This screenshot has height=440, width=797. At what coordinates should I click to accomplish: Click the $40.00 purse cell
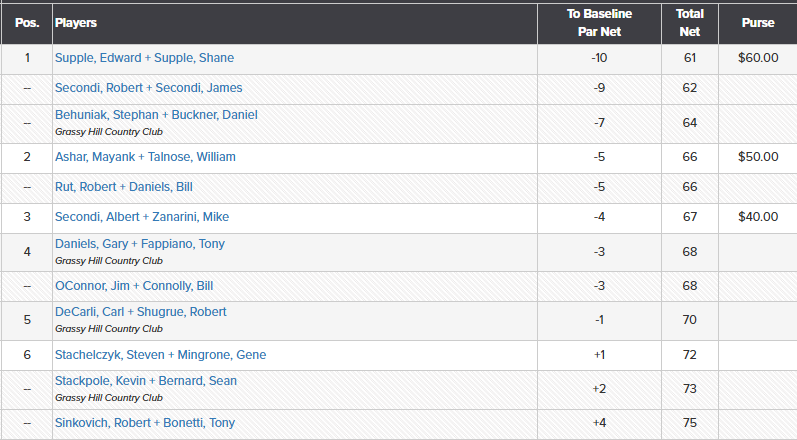[758, 217]
